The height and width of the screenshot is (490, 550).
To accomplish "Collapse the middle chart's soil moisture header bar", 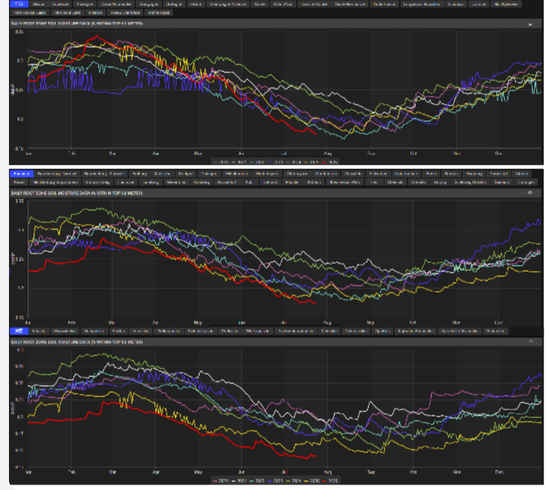I will point(275,193).
